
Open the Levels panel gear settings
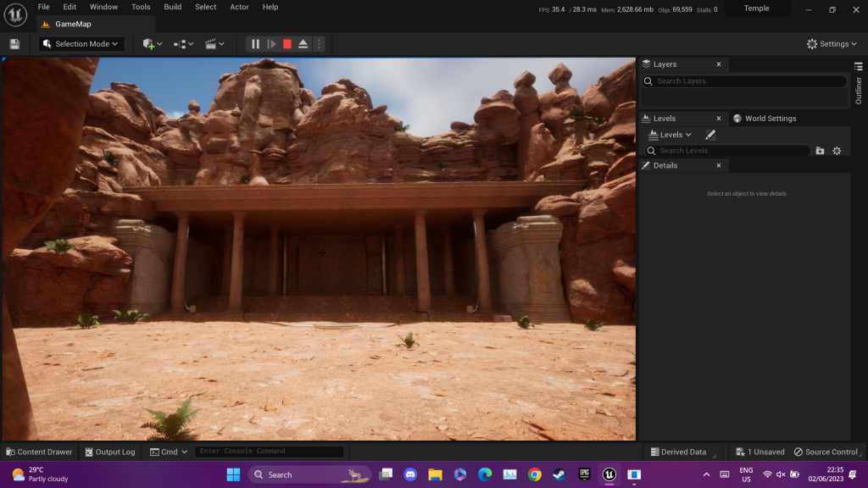pyautogui.click(x=837, y=151)
